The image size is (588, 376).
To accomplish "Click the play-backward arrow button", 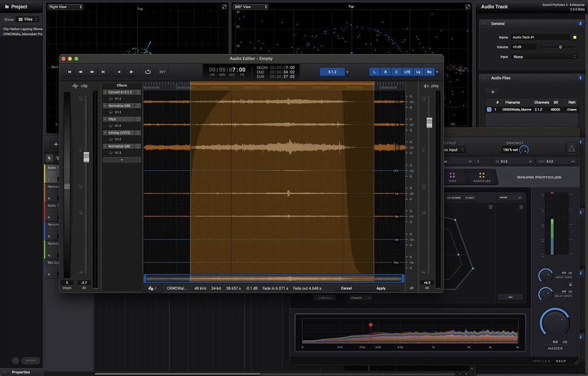I will (x=120, y=72).
